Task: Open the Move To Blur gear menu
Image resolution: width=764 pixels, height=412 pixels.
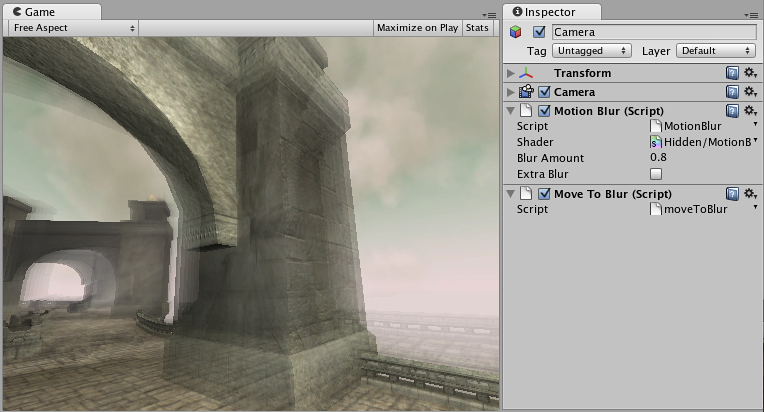Action: (x=749, y=193)
